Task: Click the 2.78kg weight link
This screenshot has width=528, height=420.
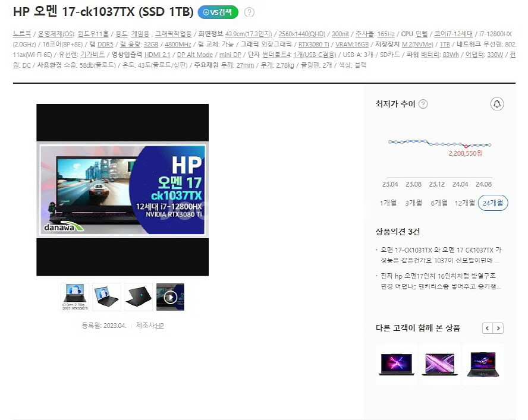Action: pos(285,65)
